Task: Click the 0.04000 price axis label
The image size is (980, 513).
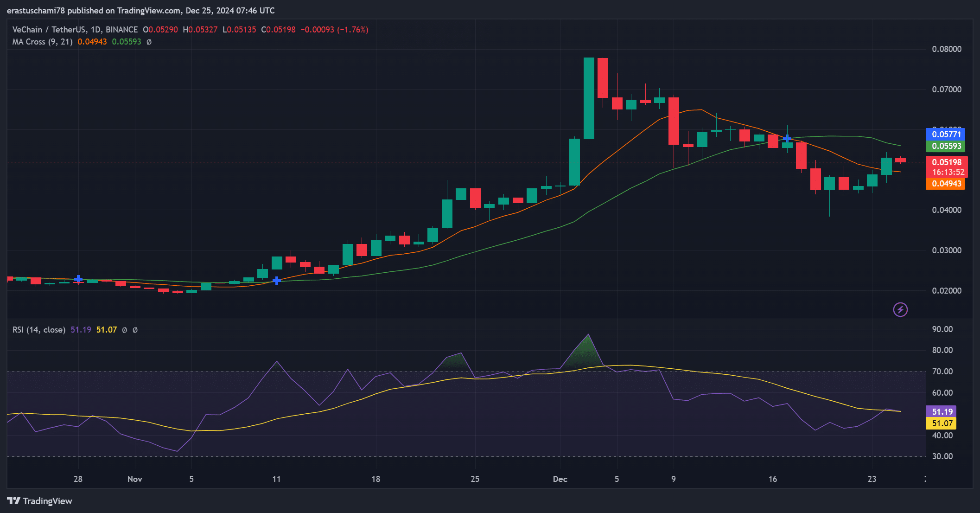Action: click(x=947, y=210)
